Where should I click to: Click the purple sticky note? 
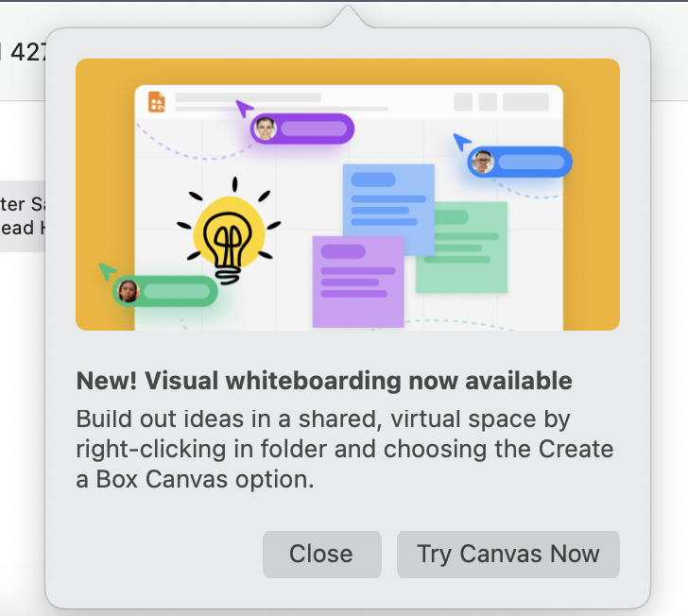(x=358, y=282)
